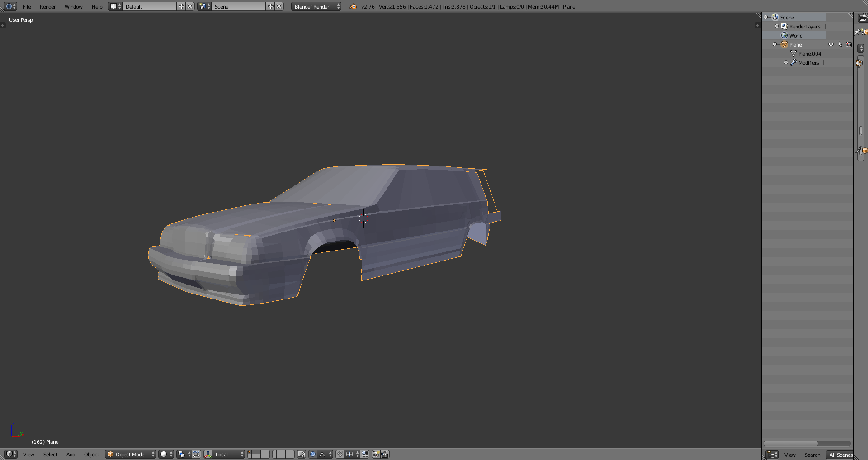Expand the Modifiers tree entry
868x460 pixels.
[786, 63]
